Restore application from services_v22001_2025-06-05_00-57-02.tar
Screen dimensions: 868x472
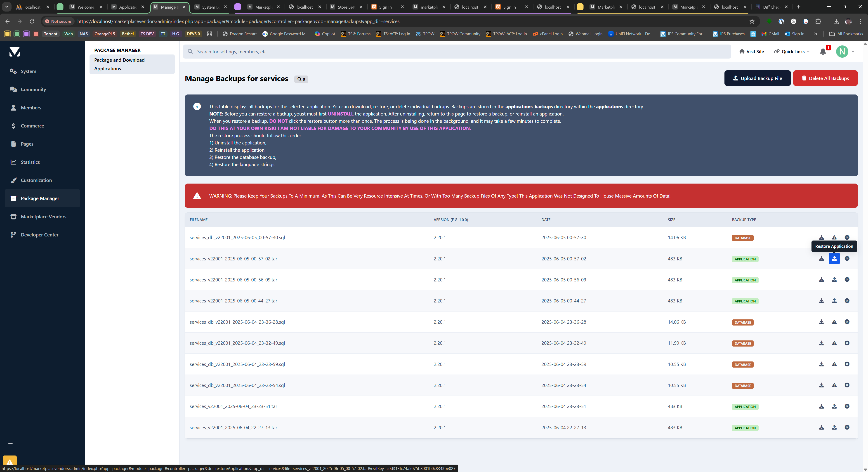pos(834,258)
